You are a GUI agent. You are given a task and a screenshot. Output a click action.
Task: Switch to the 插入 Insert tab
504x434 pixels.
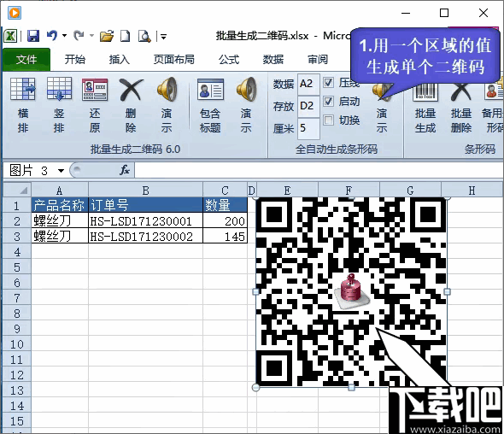pyautogui.click(x=120, y=60)
